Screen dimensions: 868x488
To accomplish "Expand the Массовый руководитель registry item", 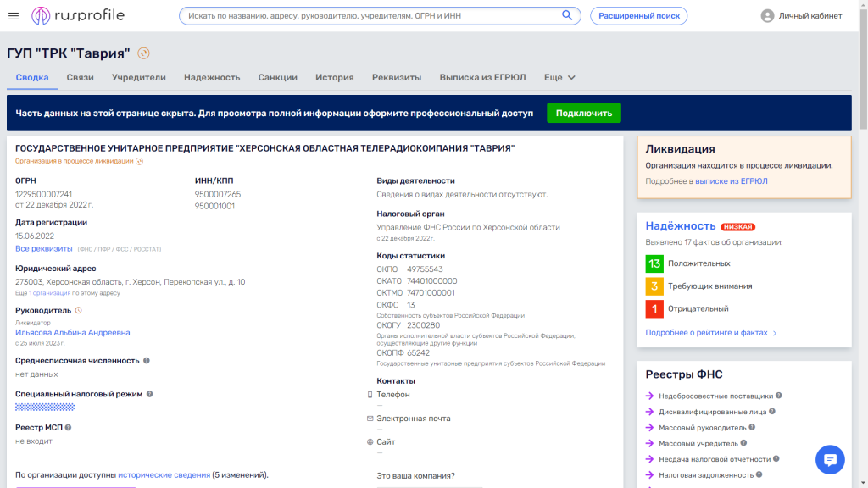I will pyautogui.click(x=702, y=428).
